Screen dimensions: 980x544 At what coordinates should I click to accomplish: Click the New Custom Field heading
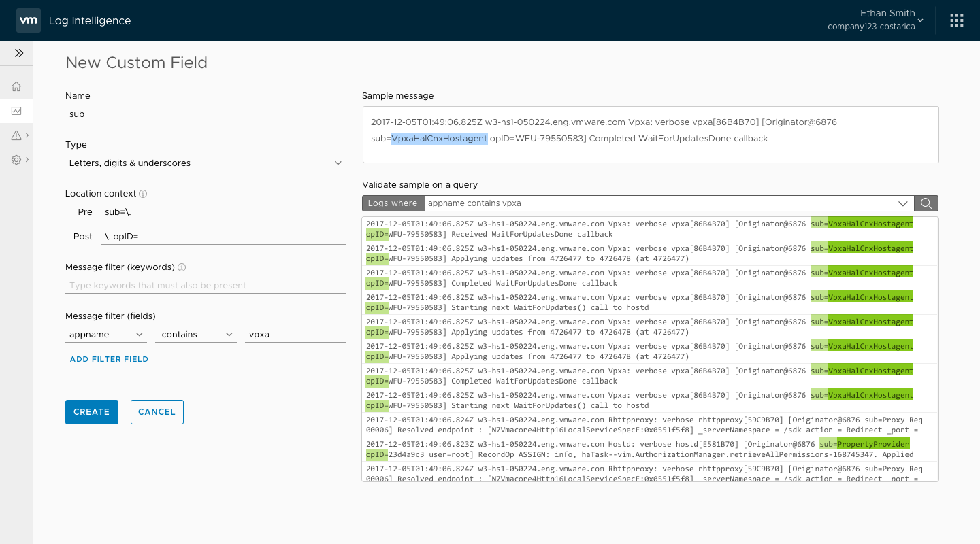(x=136, y=63)
